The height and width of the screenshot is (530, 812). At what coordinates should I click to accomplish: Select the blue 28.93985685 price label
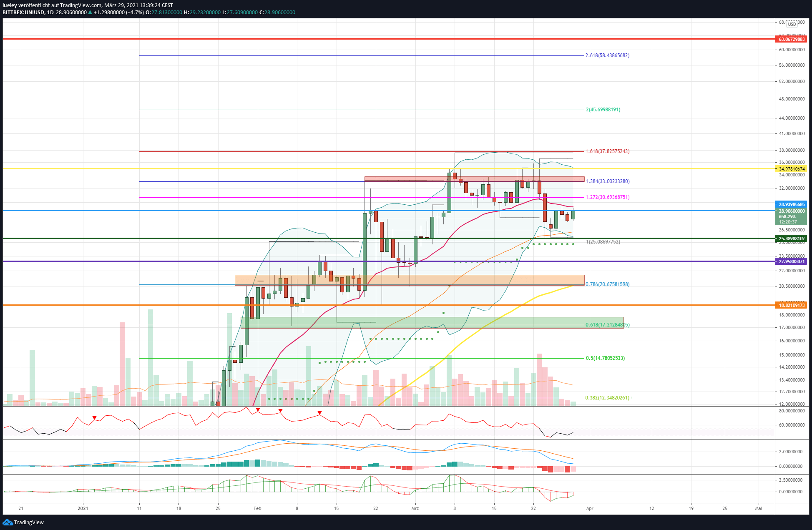tap(791, 204)
